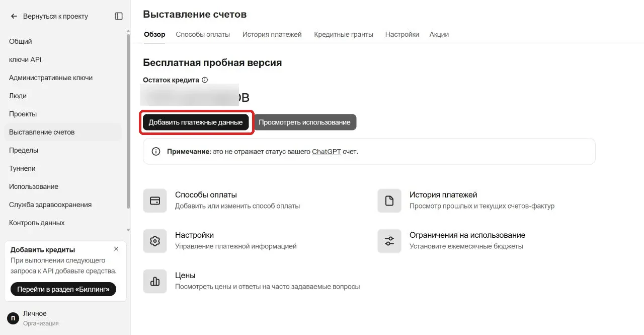Click the sidebar scroll down arrow
Screen dimensions: 644x335
point(128,230)
